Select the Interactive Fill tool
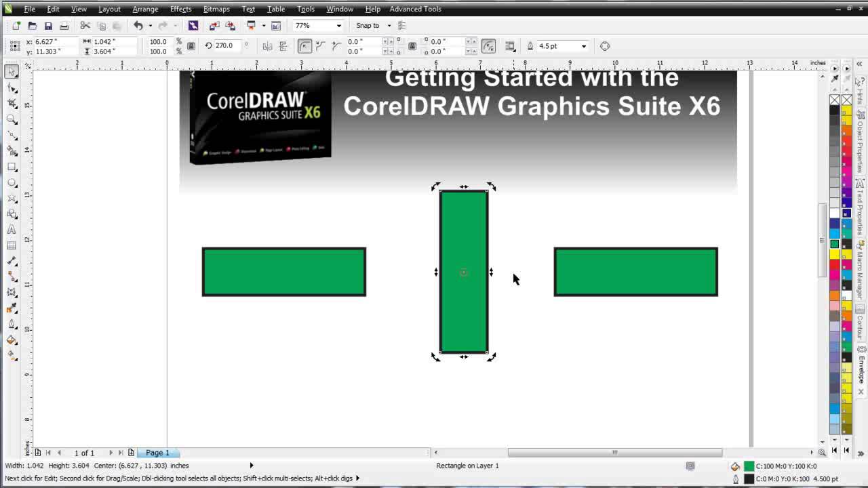Viewport: 868px width, 488px height. tap(12, 355)
